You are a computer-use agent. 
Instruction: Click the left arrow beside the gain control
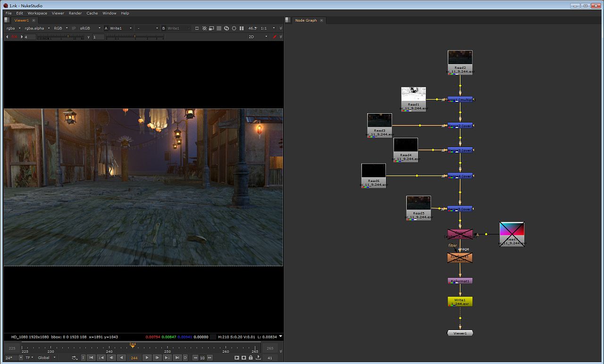(x=7, y=37)
